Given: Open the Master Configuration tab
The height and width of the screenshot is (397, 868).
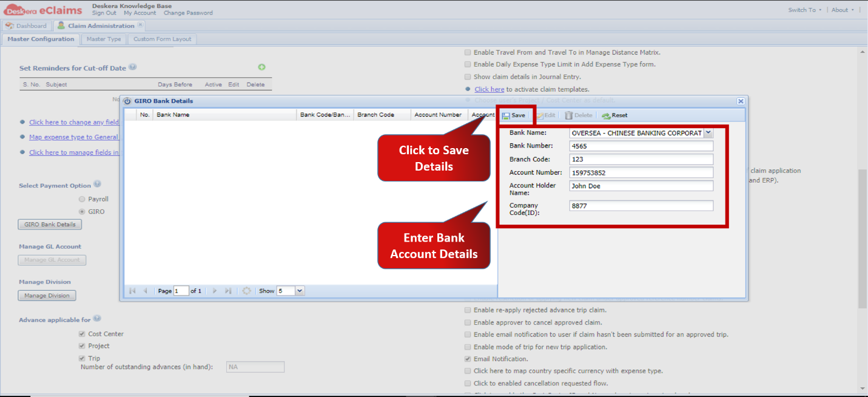Looking at the screenshot, I should pyautogui.click(x=41, y=39).
